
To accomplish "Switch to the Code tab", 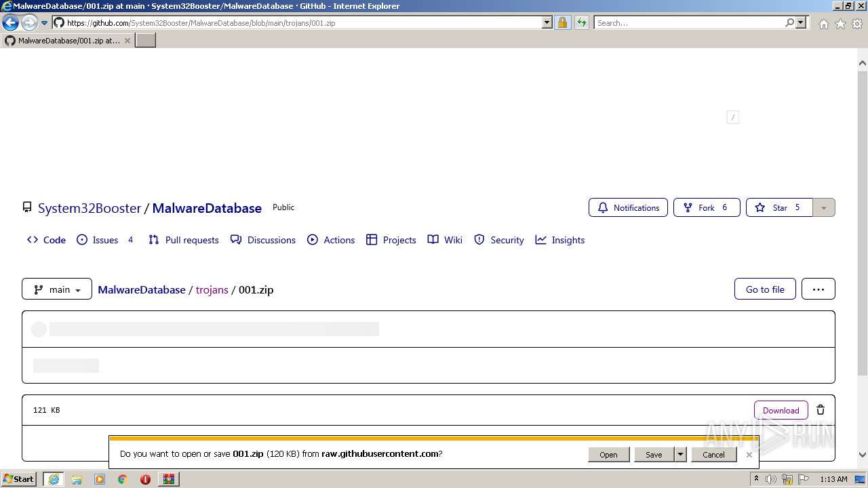I will click(46, 240).
